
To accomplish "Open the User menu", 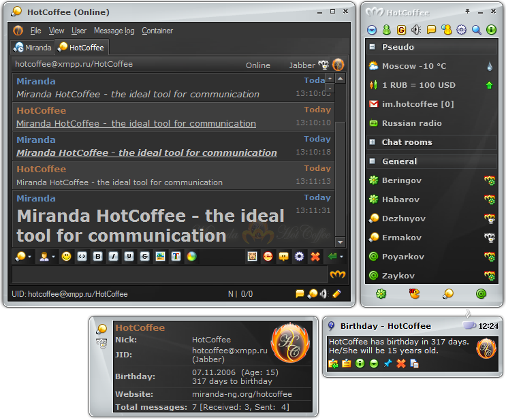I will tap(79, 31).
